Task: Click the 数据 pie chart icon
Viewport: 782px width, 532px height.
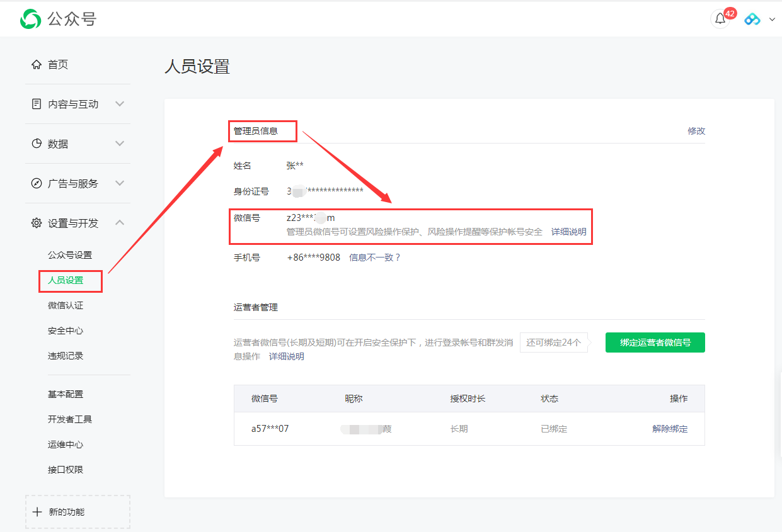Action: [x=37, y=144]
